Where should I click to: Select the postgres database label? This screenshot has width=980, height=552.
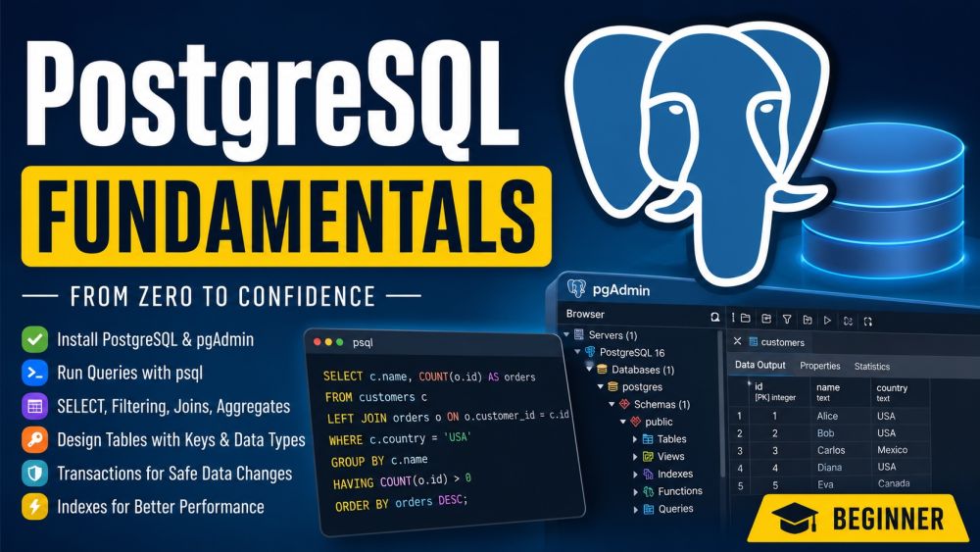click(642, 387)
